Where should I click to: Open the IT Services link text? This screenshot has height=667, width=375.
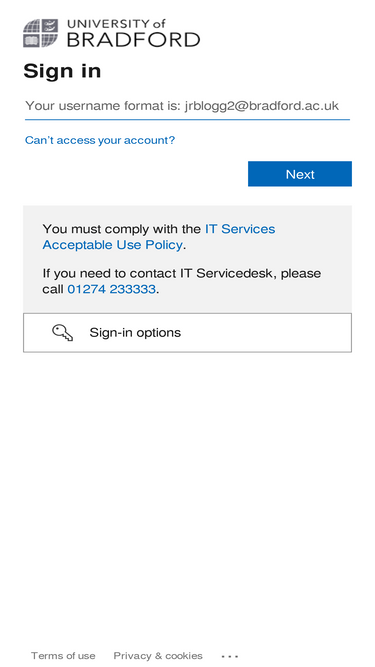[240, 229]
